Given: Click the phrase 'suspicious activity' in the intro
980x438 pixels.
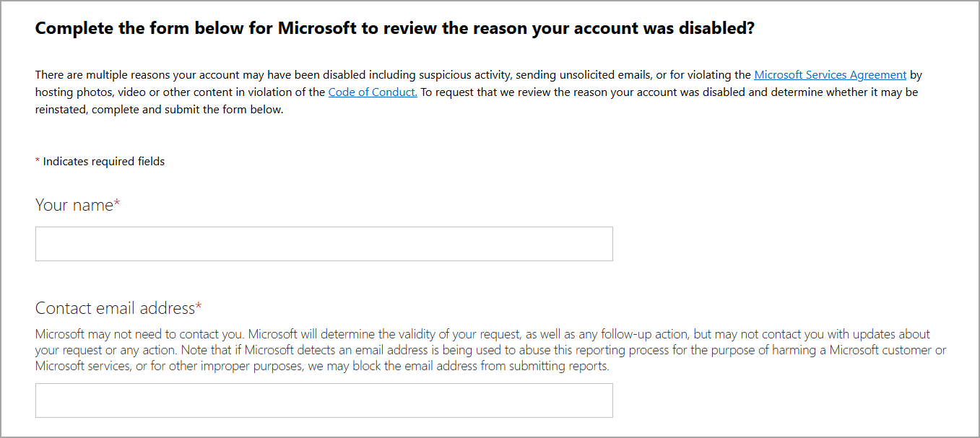Looking at the screenshot, I should pos(464,75).
